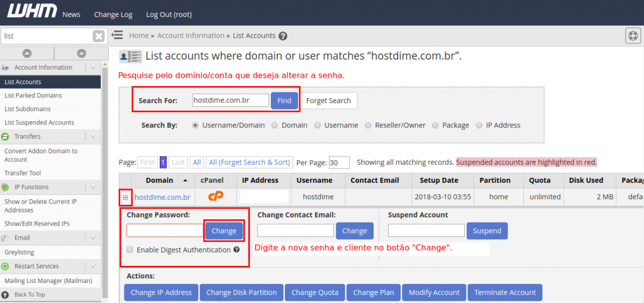Go to Account Information breadcrumb link
The image size is (644, 303).
coord(191,36)
